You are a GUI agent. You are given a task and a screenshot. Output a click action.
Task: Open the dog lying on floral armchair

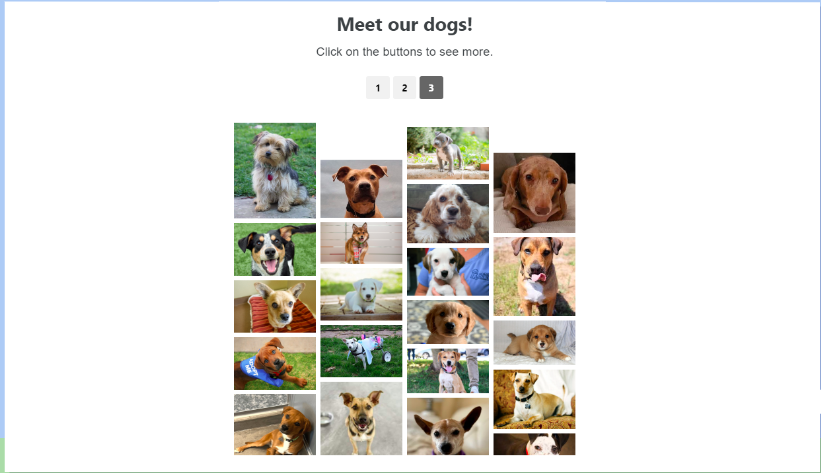point(534,399)
